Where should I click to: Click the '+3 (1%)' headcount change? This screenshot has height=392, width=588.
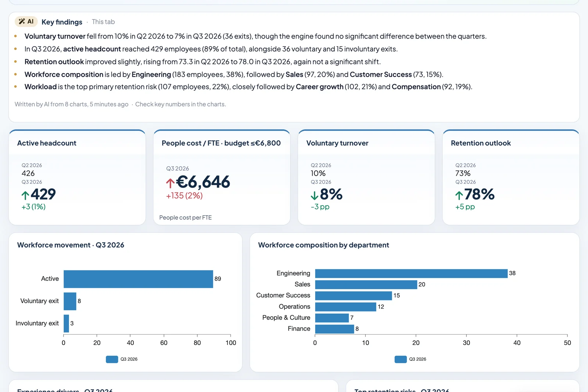33,207
